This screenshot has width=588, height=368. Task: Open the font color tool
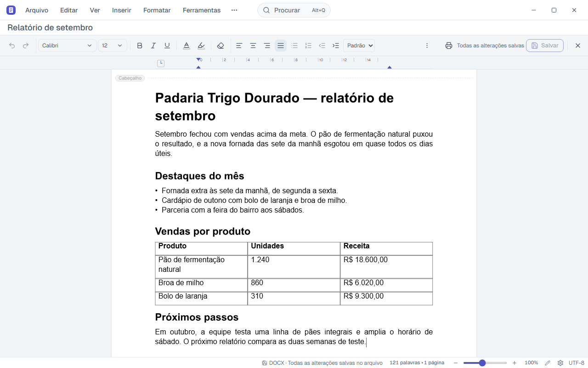click(187, 46)
